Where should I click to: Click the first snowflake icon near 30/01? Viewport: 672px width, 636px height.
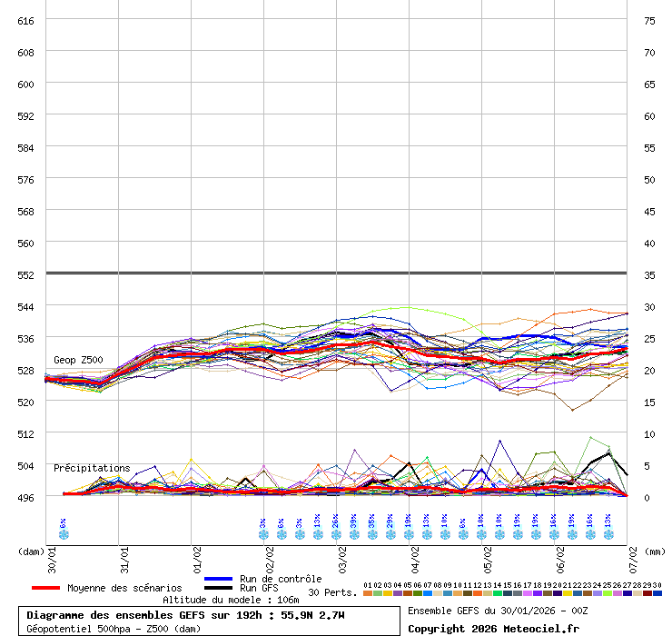pos(63,533)
